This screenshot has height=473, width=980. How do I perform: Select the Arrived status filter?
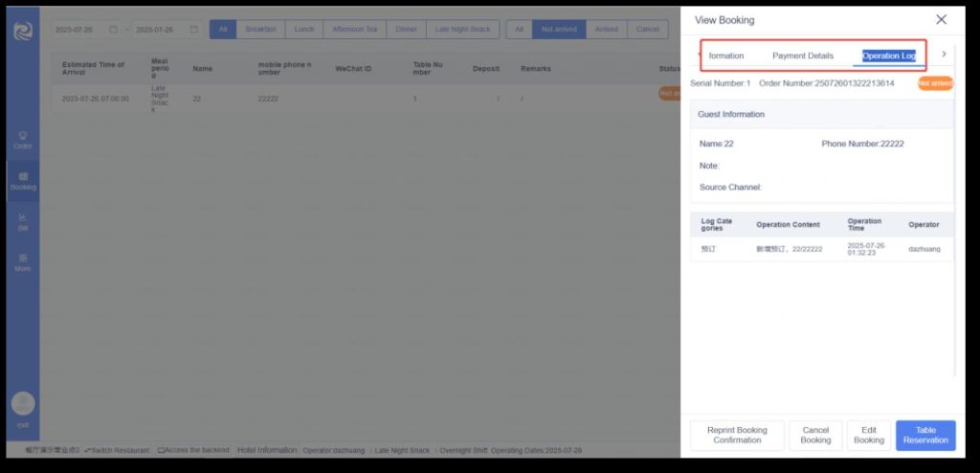point(607,30)
